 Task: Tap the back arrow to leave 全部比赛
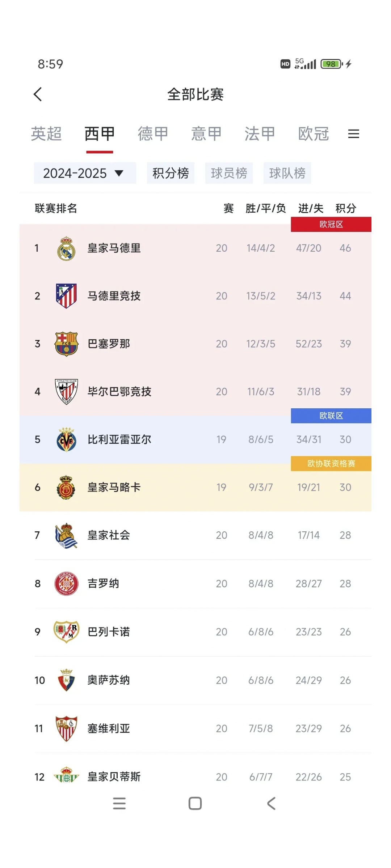(38, 94)
